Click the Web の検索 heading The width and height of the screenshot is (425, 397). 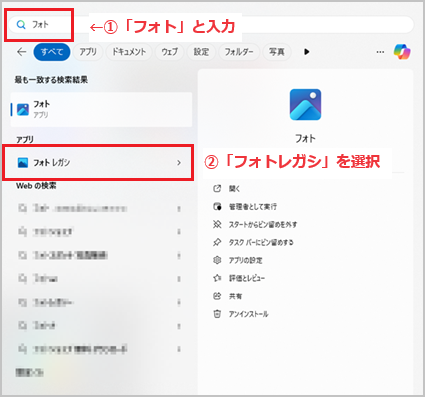click(x=36, y=186)
